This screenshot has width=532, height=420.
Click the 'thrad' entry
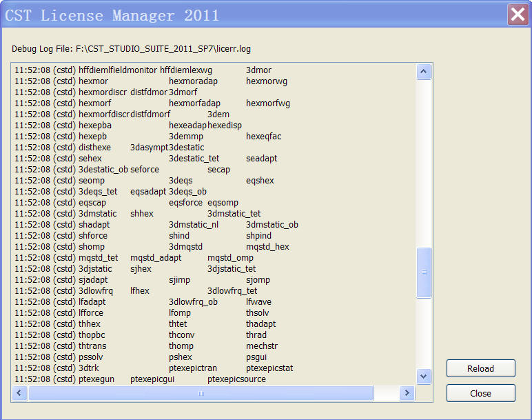point(256,335)
